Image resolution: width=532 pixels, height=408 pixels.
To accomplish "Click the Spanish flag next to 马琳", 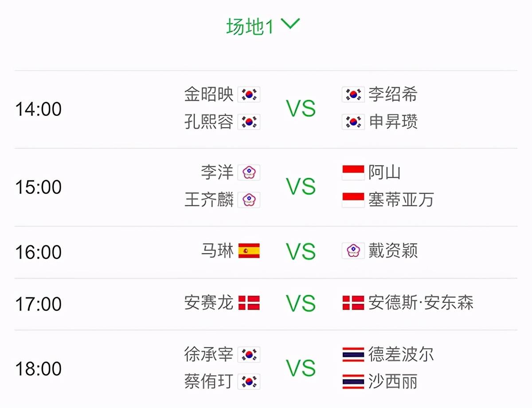I will [x=249, y=251].
